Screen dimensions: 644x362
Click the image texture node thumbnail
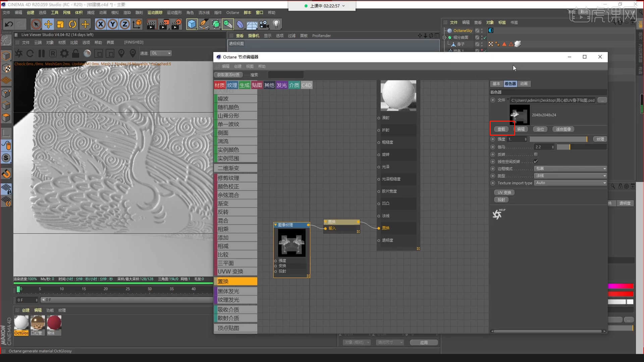(291, 243)
